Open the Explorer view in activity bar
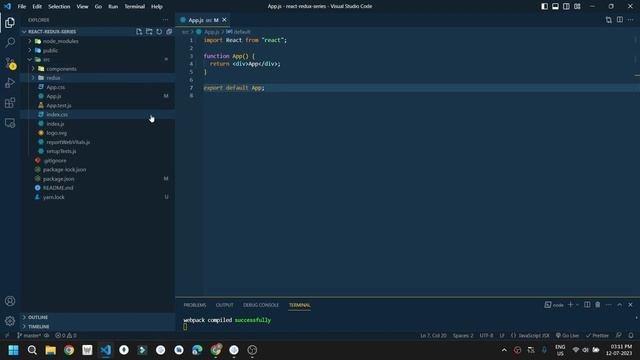640x360 pixels. (10, 22)
